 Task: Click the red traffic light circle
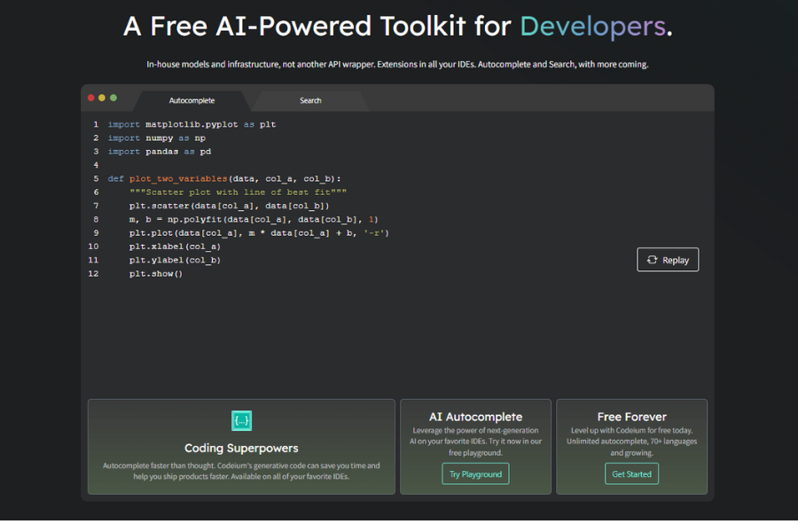coord(90,99)
